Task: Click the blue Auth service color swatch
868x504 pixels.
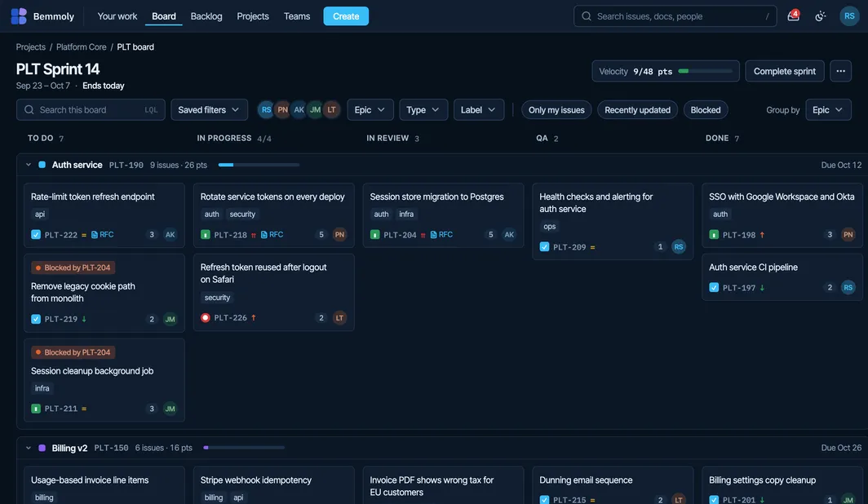Action: click(x=42, y=164)
